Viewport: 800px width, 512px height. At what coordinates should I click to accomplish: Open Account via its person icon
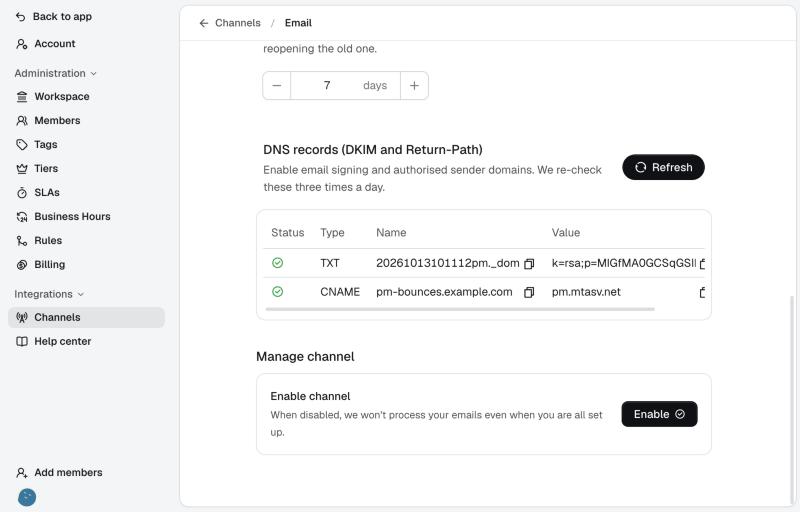pos(21,44)
